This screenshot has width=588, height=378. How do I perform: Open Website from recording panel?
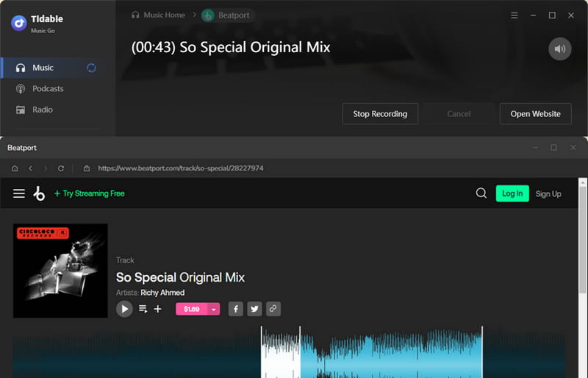tap(535, 114)
